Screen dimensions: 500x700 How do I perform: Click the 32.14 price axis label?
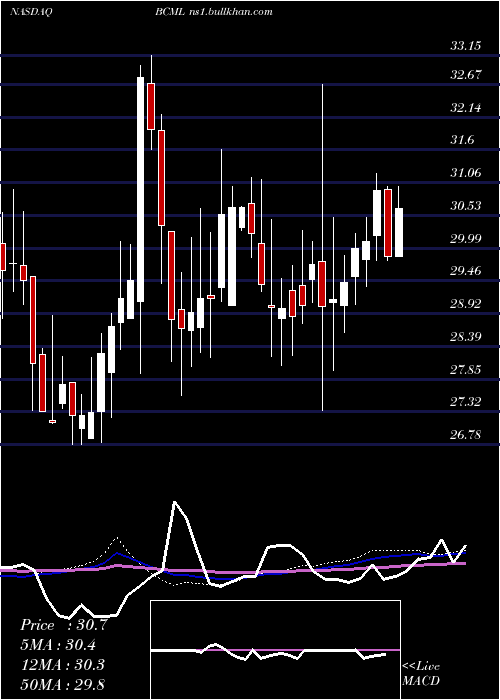466,108
